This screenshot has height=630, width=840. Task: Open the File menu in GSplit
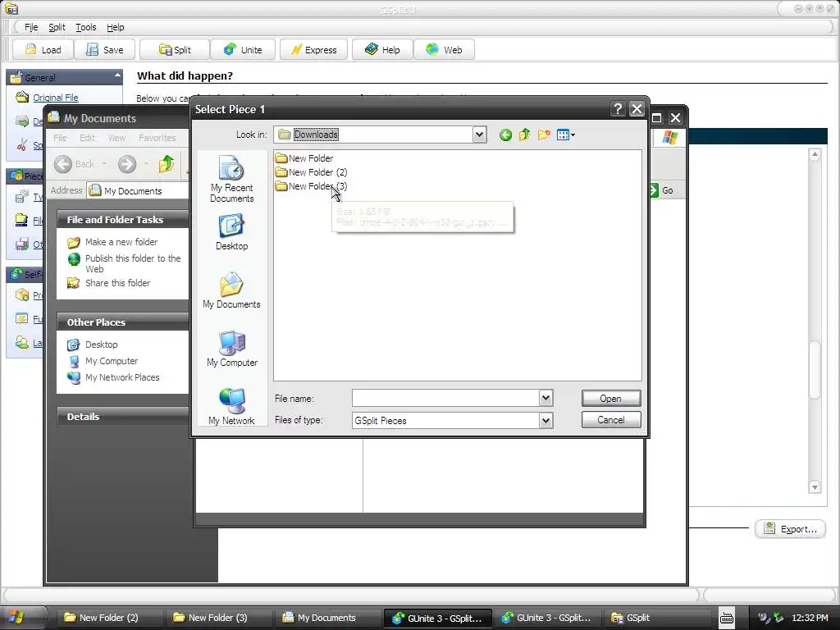click(31, 27)
